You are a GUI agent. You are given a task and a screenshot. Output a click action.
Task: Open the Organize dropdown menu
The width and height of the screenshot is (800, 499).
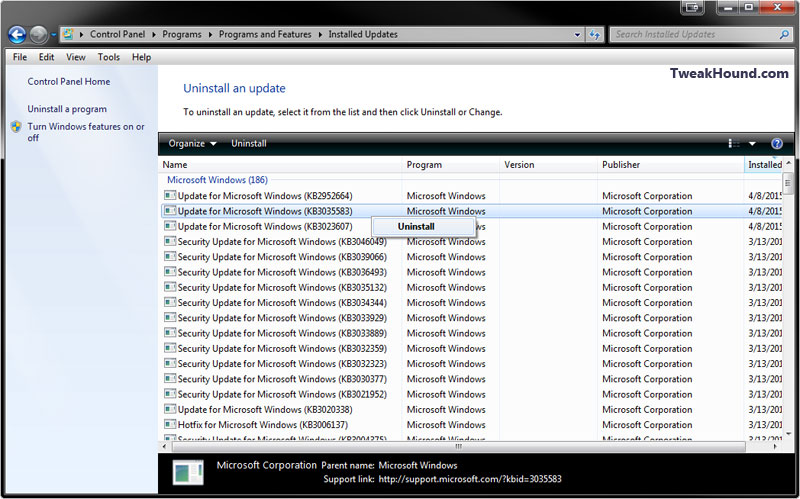pyautogui.click(x=192, y=143)
